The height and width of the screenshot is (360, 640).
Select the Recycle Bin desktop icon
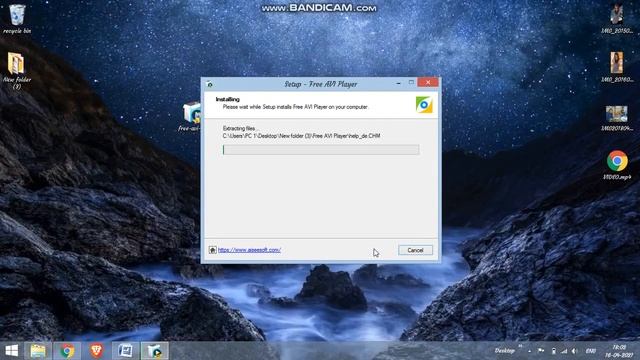click(17, 18)
